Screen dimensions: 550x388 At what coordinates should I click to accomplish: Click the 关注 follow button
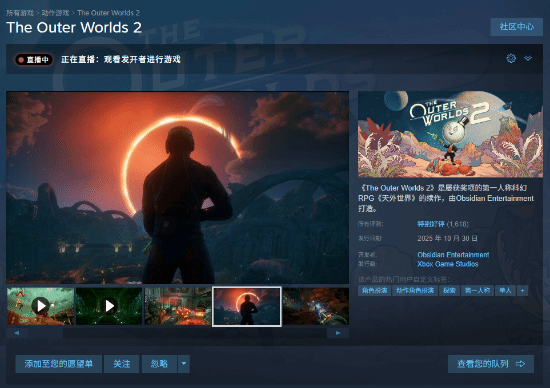tap(122, 364)
